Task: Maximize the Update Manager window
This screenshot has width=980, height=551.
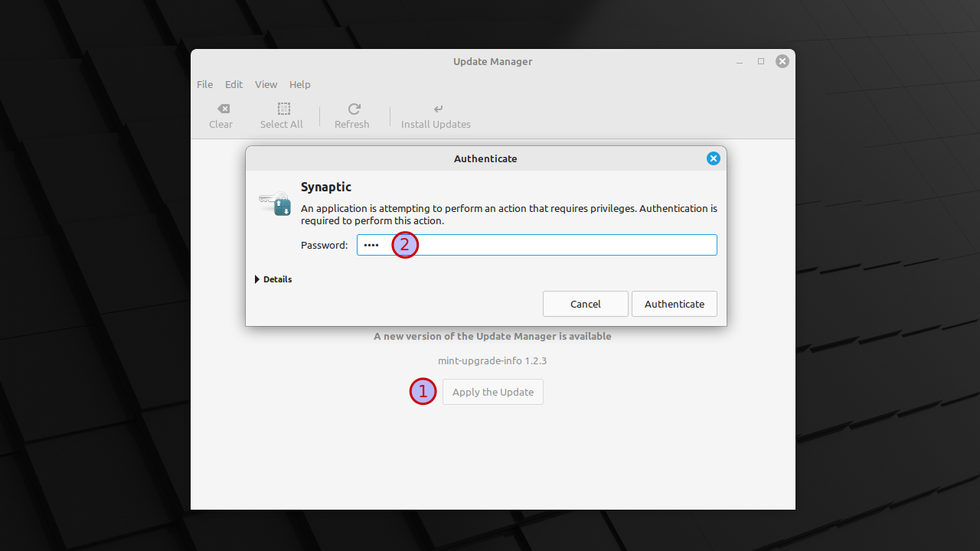Action: click(x=761, y=61)
